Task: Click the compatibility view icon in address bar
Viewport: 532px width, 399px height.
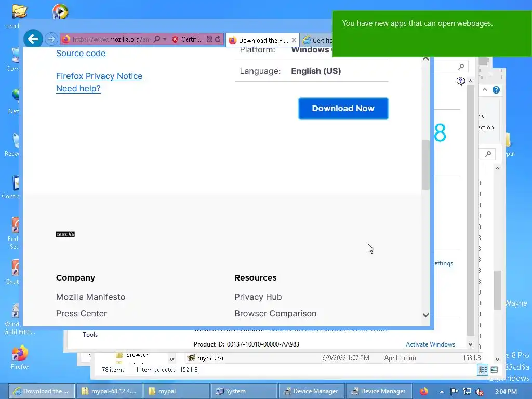Action: 210,39
